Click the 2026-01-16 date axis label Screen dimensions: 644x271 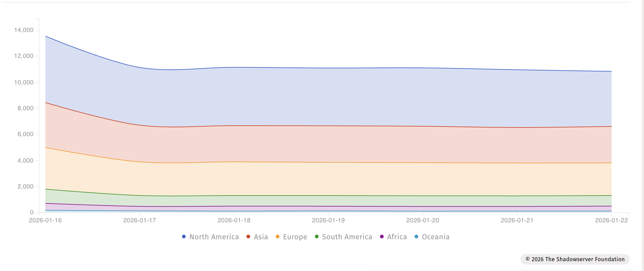click(x=45, y=220)
